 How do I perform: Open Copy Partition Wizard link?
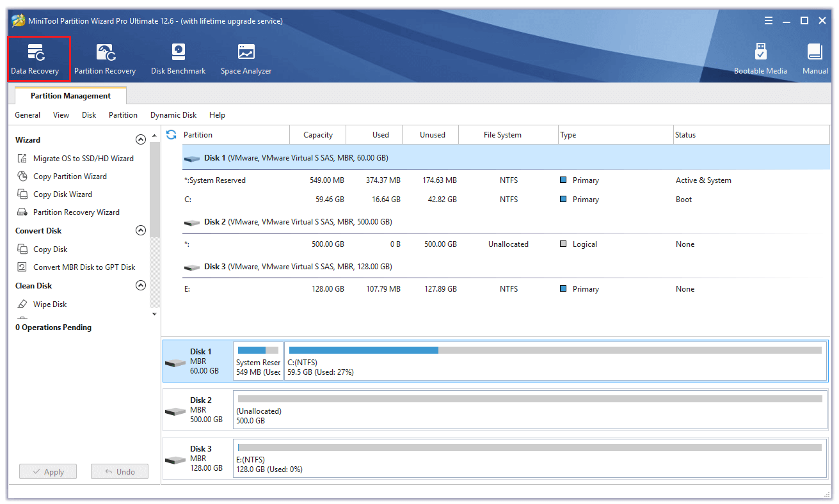pyautogui.click(x=70, y=176)
